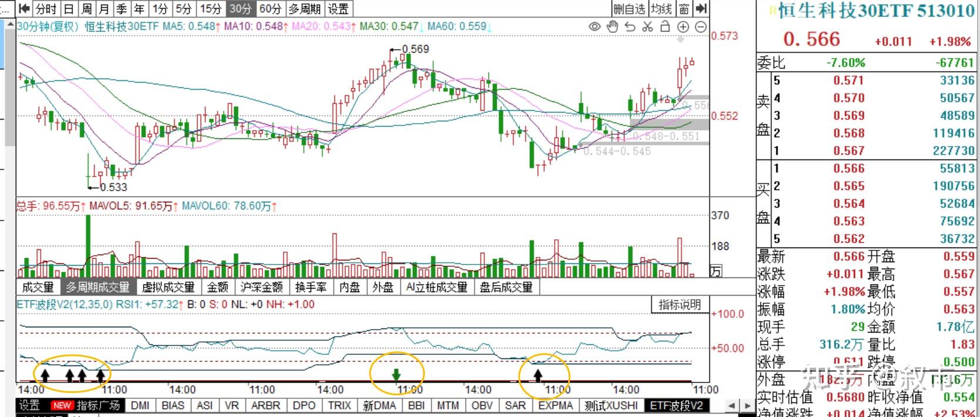Toggle the eye visibility icon above chart
Image resolution: width=980 pixels, height=417 pixels.
click(x=595, y=27)
